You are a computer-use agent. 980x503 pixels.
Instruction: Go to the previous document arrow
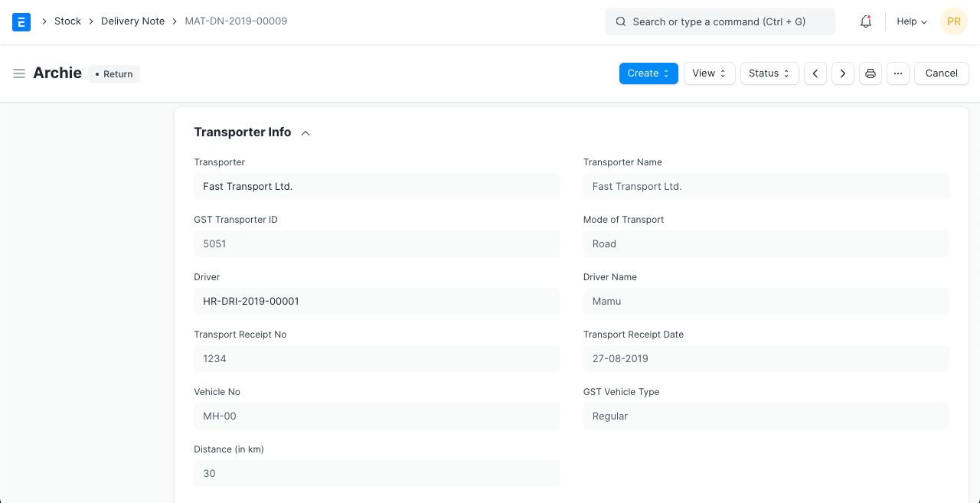point(815,73)
